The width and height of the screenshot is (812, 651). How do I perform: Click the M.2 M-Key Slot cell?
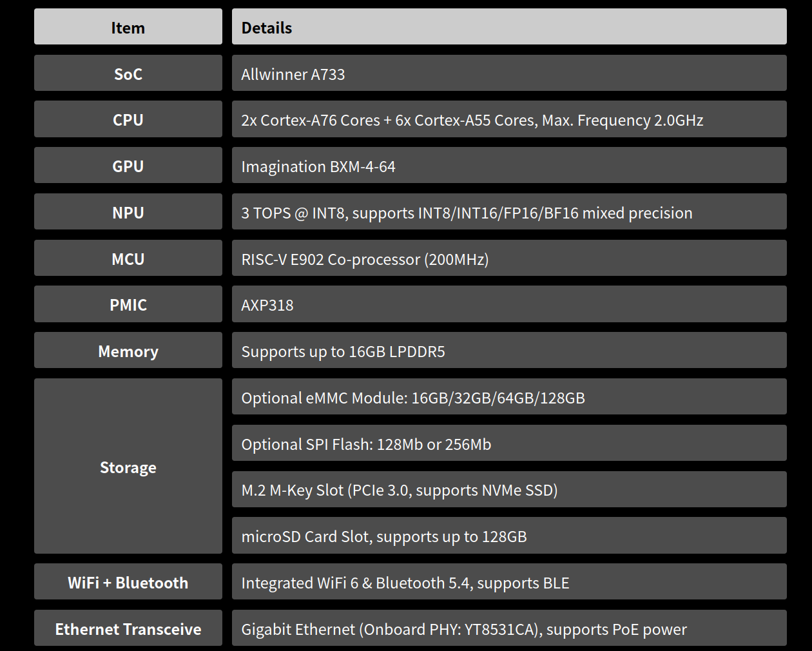(x=400, y=490)
